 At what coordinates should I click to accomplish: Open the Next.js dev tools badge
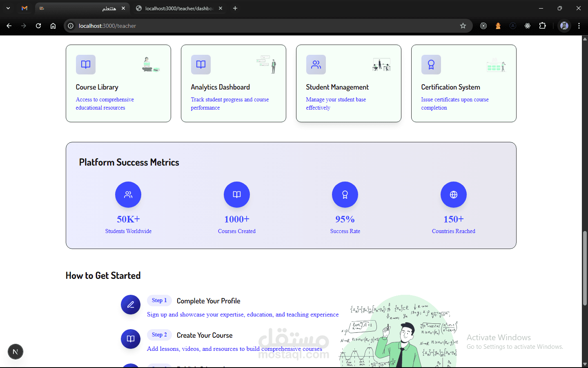[x=16, y=352]
